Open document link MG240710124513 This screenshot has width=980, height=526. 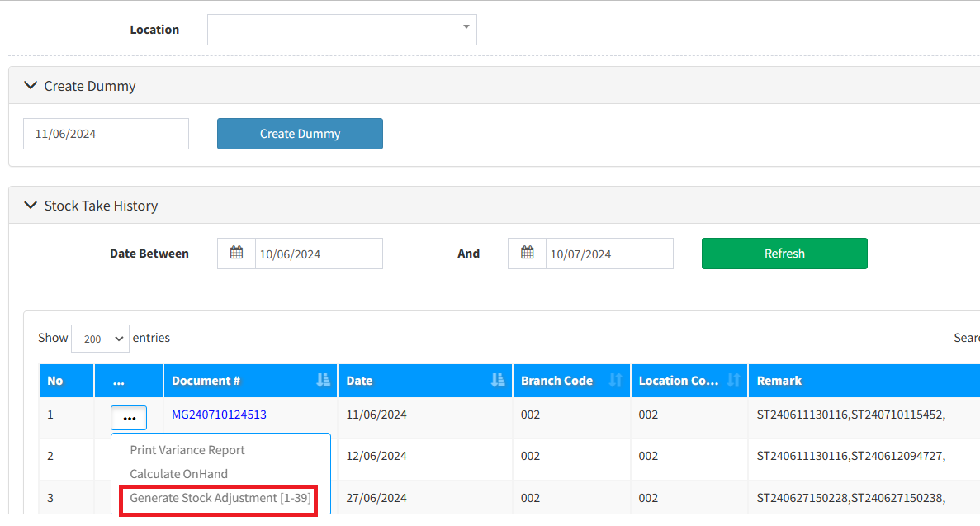click(x=219, y=415)
